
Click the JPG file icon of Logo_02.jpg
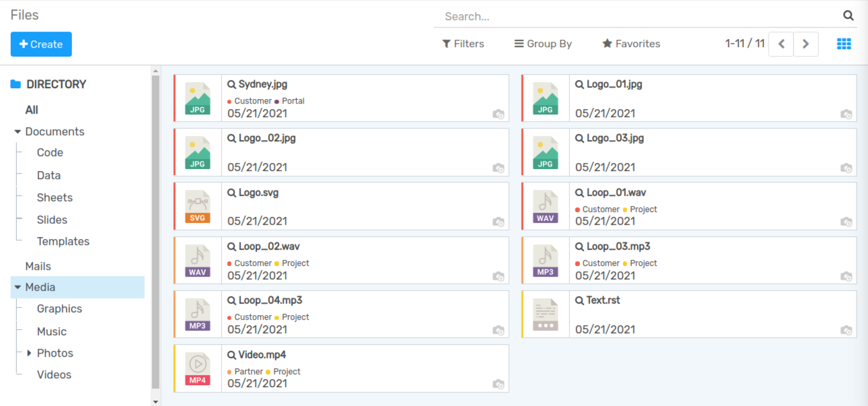click(197, 152)
